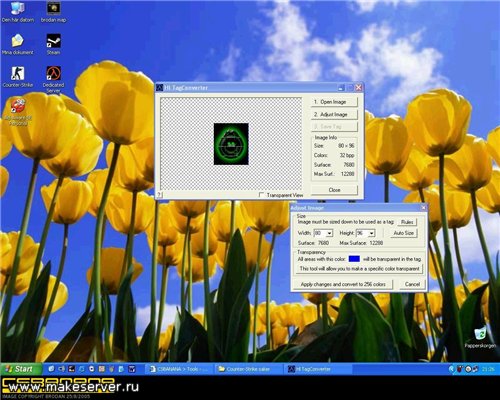Open the Den här datorn desktop icon
500x400 pixels.
pyautogui.click(x=18, y=12)
